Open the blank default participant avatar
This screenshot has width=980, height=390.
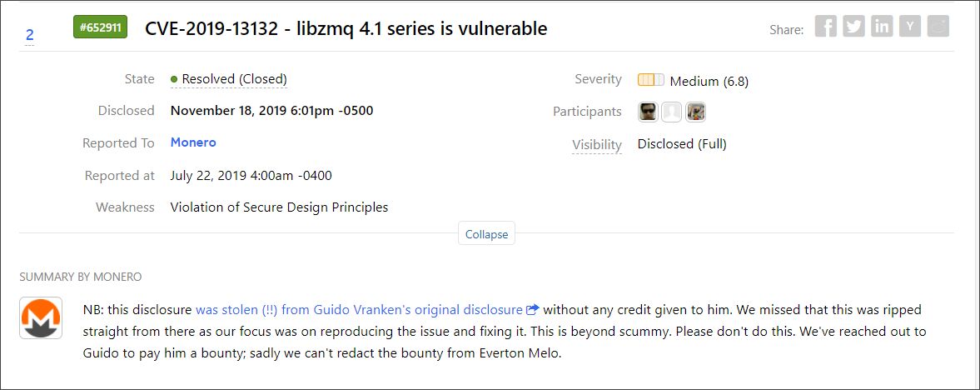[x=672, y=112]
